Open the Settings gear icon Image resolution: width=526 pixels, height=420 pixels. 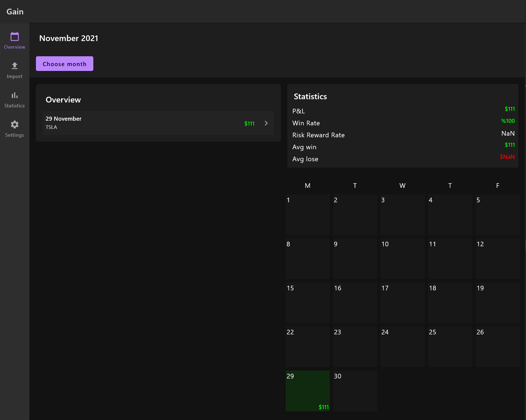[x=14, y=125]
